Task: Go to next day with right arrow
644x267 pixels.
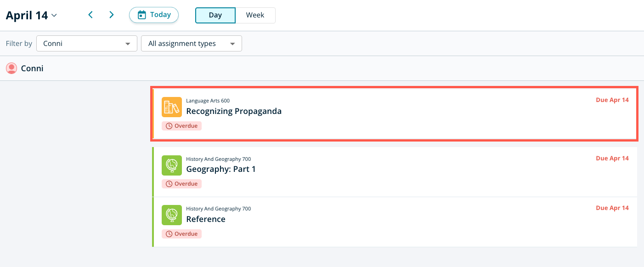Action: 111,15
